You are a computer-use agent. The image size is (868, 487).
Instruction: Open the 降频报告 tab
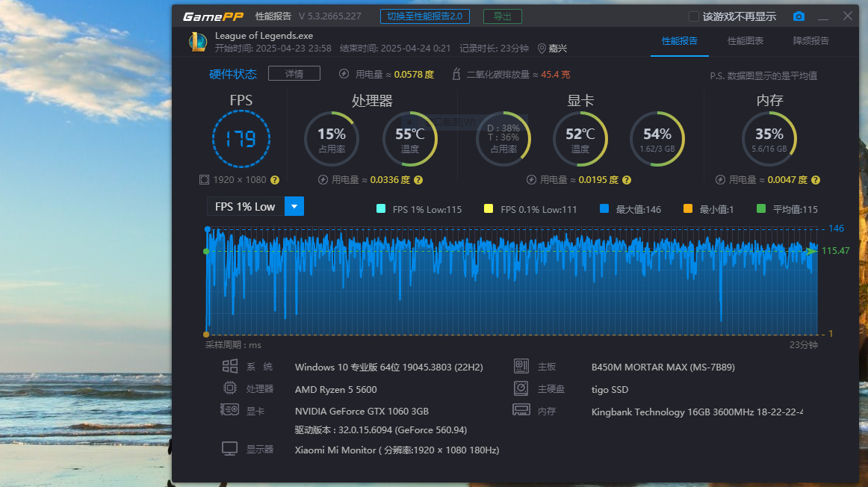click(811, 41)
